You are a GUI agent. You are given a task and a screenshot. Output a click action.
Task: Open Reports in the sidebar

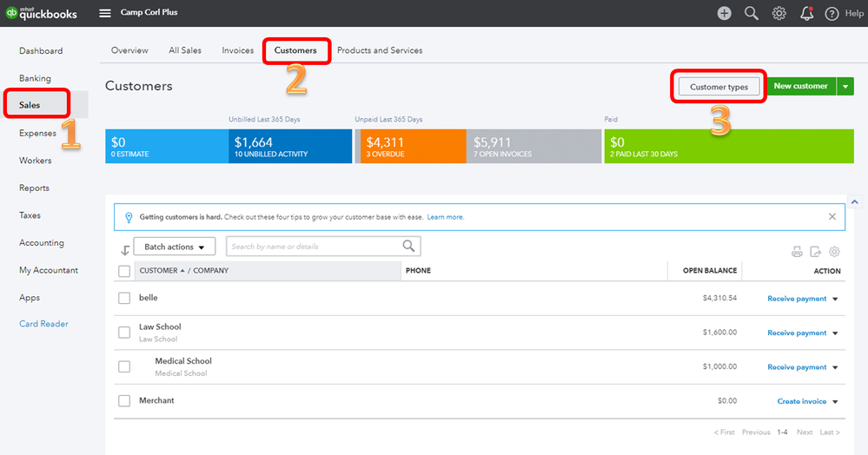35,188
